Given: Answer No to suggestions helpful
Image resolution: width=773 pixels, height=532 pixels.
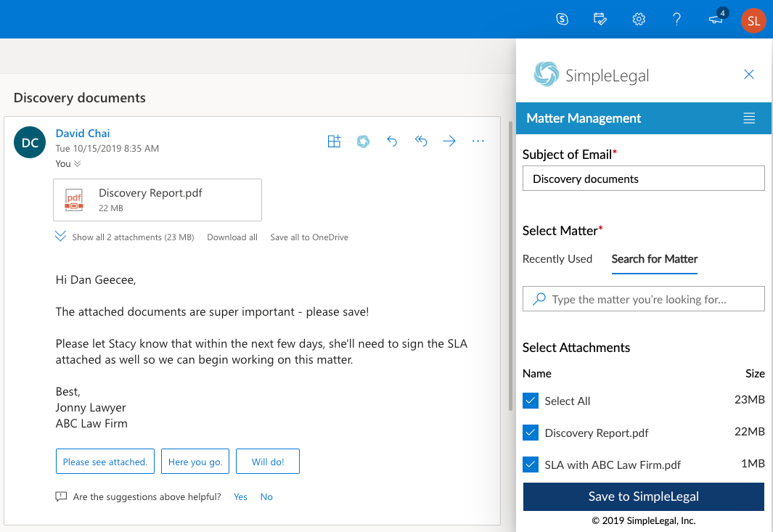Looking at the screenshot, I should (x=266, y=497).
